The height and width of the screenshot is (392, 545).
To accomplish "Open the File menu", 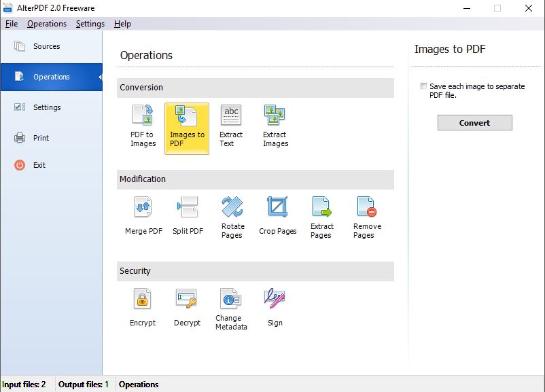I will pyautogui.click(x=12, y=24).
